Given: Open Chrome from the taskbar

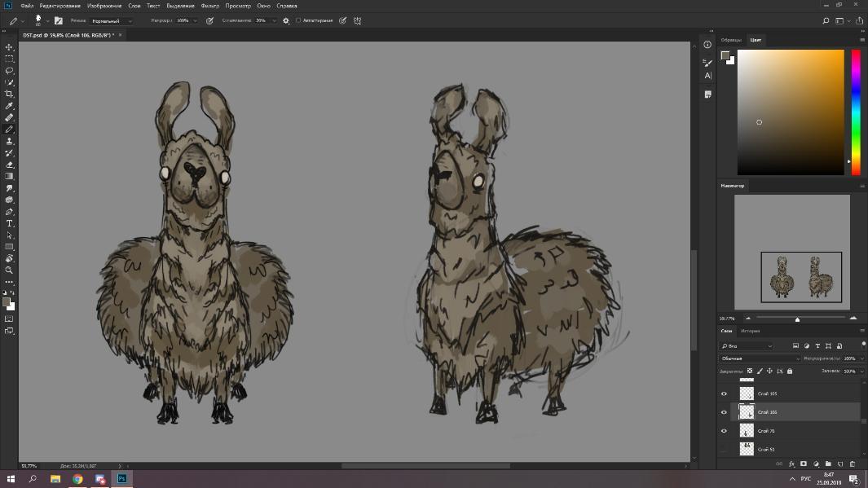Looking at the screenshot, I should 77,479.
